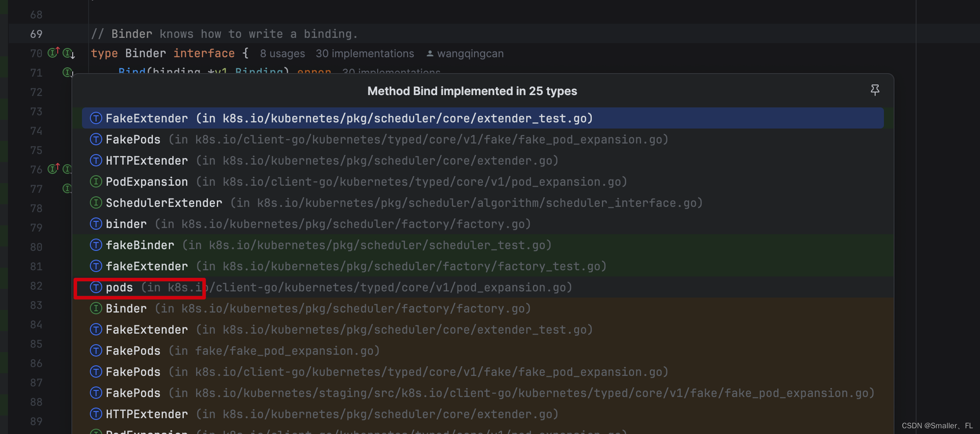Click popup title 'Method Bind implemented in 25 types'
Image resolution: width=980 pixels, height=434 pixels.
point(472,91)
